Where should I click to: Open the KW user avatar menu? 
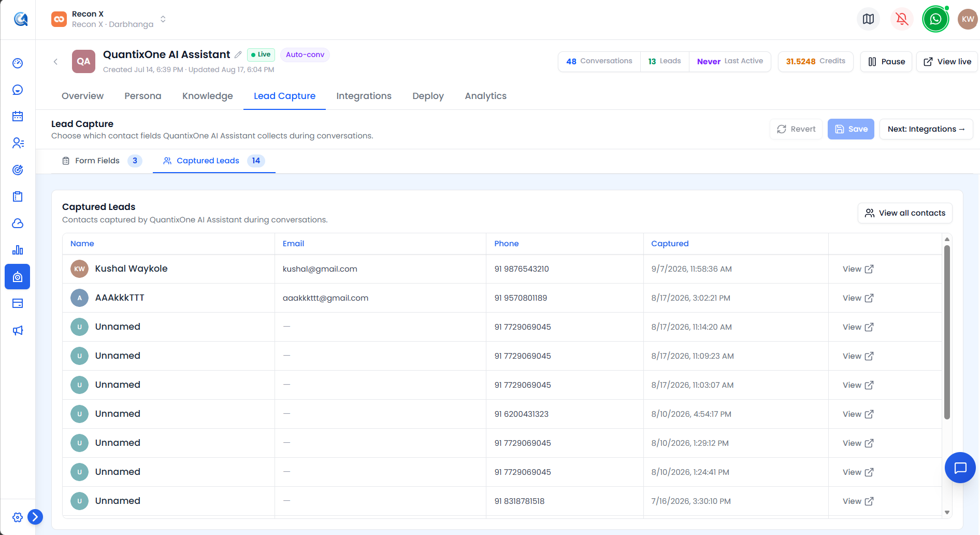click(968, 19)
